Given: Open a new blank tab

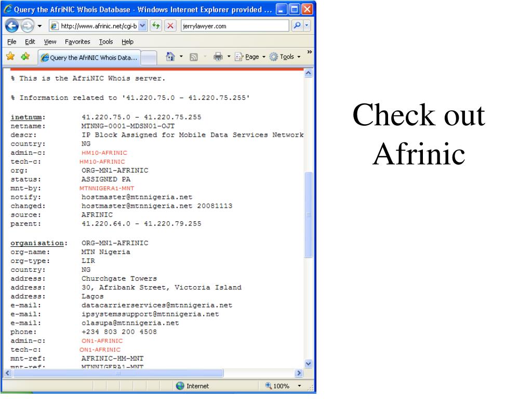Looking at the screenshot, I should tap(149, 58).
